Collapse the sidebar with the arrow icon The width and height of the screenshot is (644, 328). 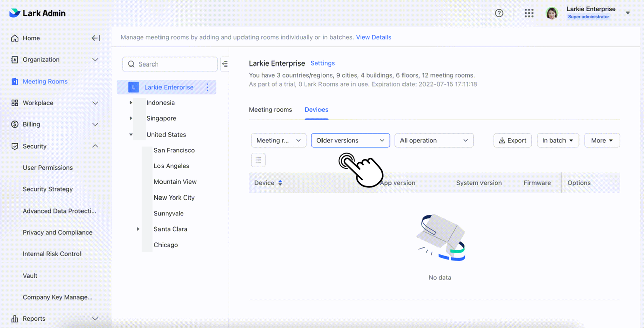tap(96, 38)
